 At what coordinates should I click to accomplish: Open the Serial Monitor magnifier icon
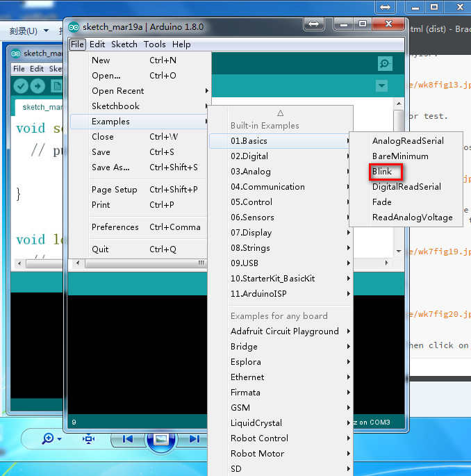coord(385,64)
